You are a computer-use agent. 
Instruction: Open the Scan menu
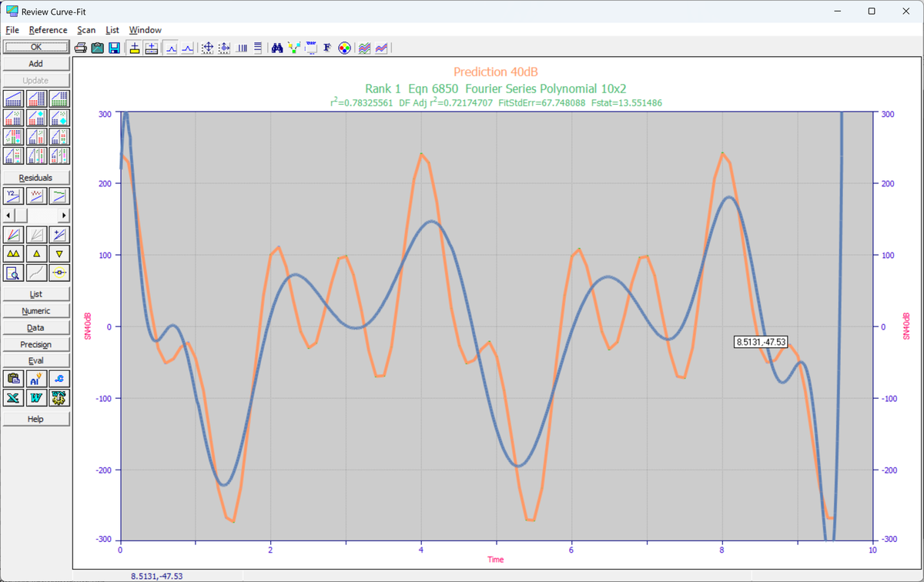[x=86, y=30]
